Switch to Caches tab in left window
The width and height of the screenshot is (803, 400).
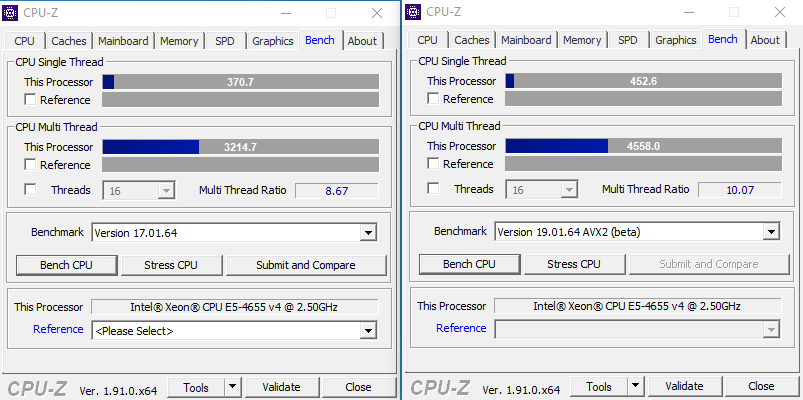click(x=69, y=41)
